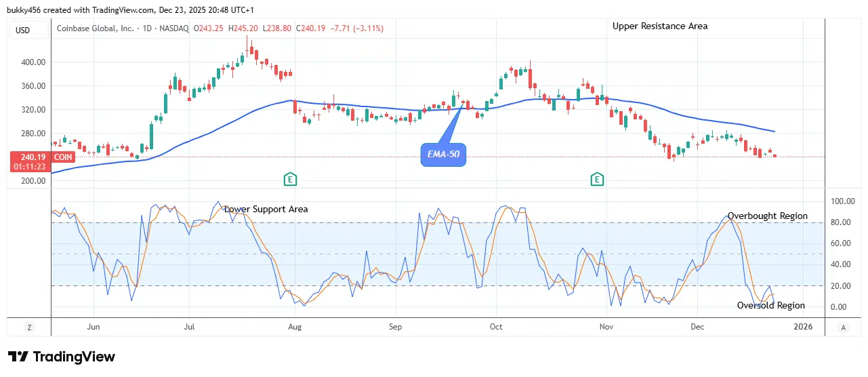The height and width of the screenshot is (377, 868).
Task: Click the 2026 label on time axis
Action: click(803, 327)
